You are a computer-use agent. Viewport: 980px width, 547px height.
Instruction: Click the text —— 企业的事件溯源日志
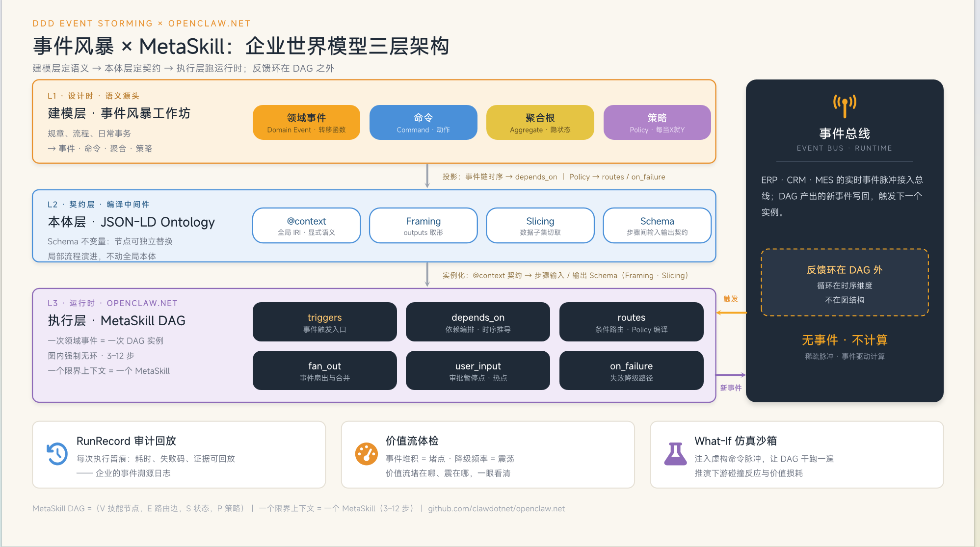tap(123, 473)
